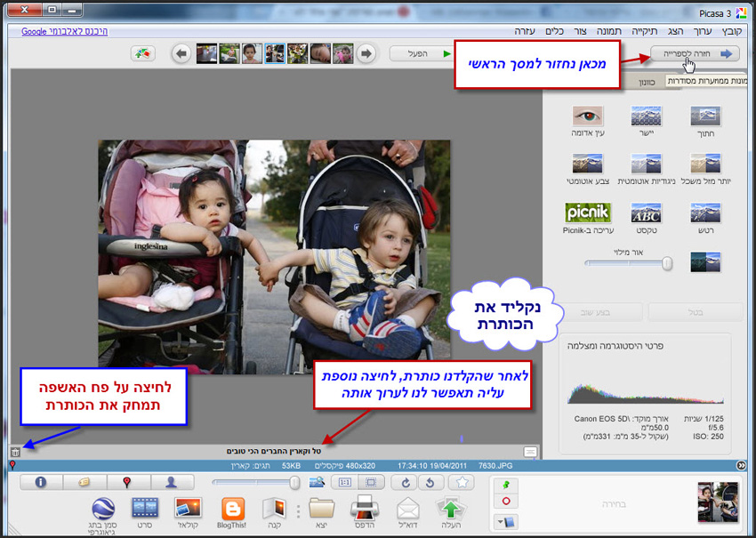Image resolution: width=756 pixels, height=538 pixels.
Task: Toggle the caption show/hide button
Action: click(x=530, y=452)
